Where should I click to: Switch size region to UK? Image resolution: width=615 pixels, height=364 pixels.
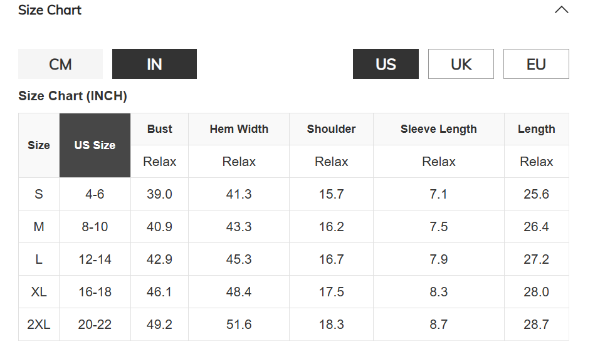coord(461,64)
